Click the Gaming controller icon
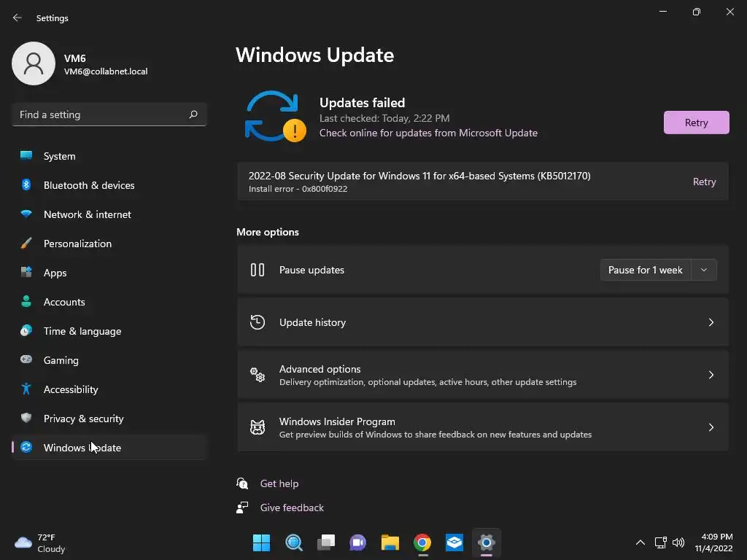 coord(26,359)
